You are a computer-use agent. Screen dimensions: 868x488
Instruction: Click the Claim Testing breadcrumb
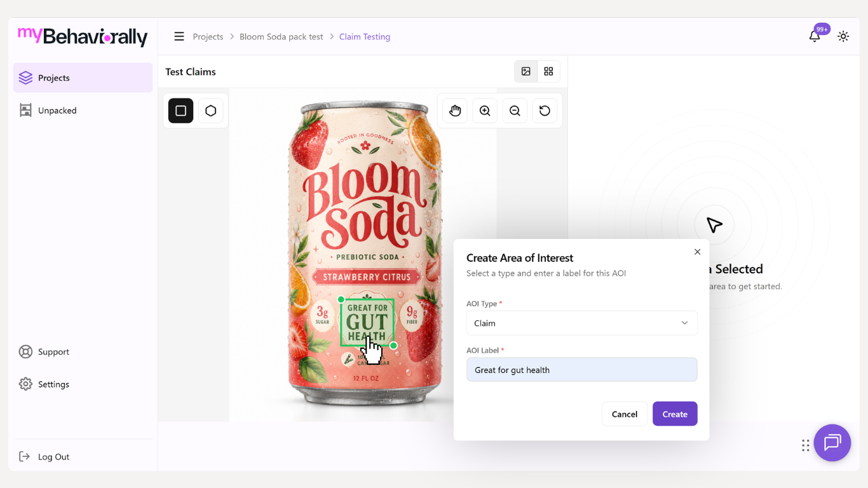pyautogui.click(x=365, y=37)
